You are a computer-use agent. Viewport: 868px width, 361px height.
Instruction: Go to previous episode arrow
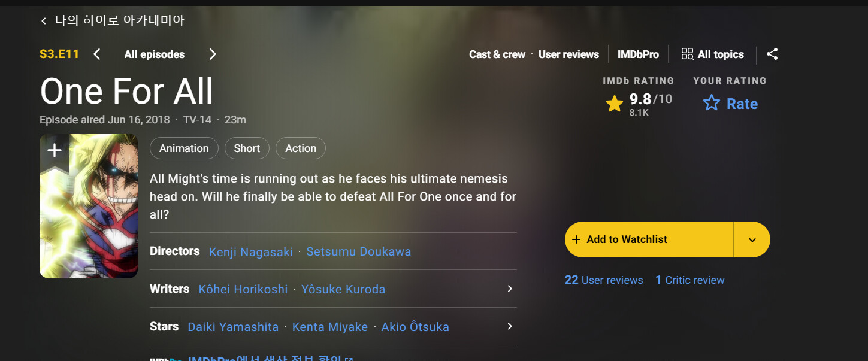(97, 54)
